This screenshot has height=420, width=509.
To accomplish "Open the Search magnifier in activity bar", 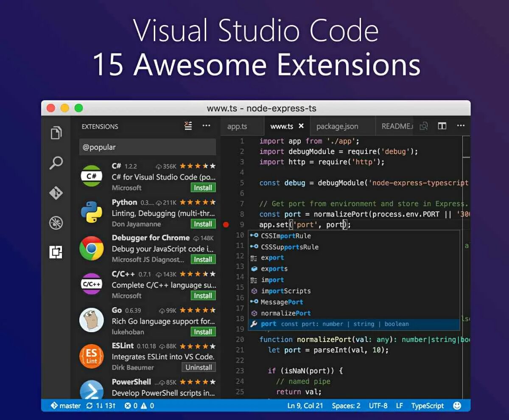I will tap(56, 163).
